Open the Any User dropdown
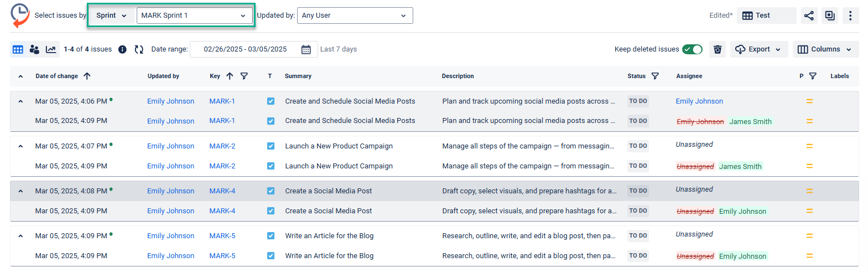 [x=355, y=16]
